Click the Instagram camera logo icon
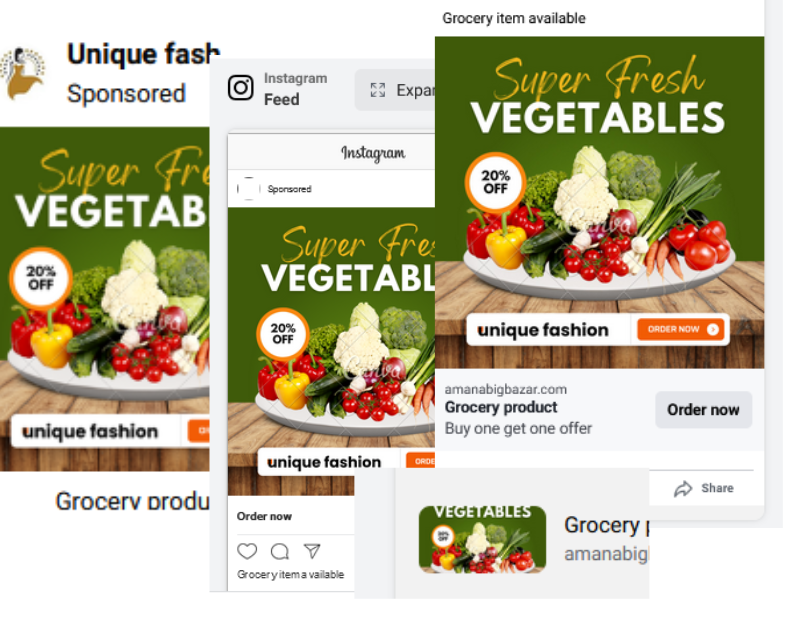This screenshot has height=632, width=808. [x=241, y=88]
